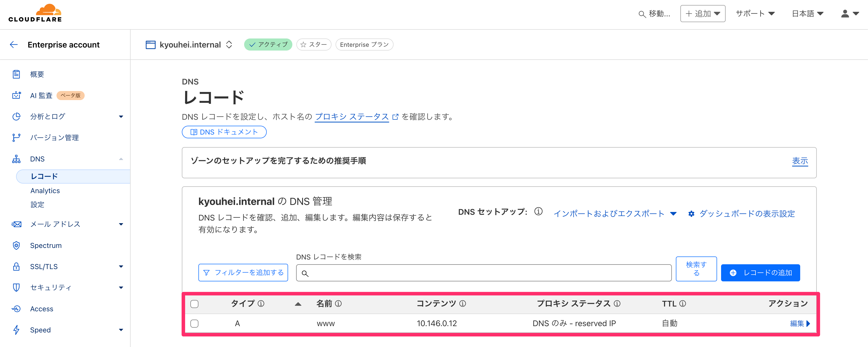Open Analytics under the DNS menu
Image resolution: width=868 pixels, height=347 pixels.
(x=45, y=191)
